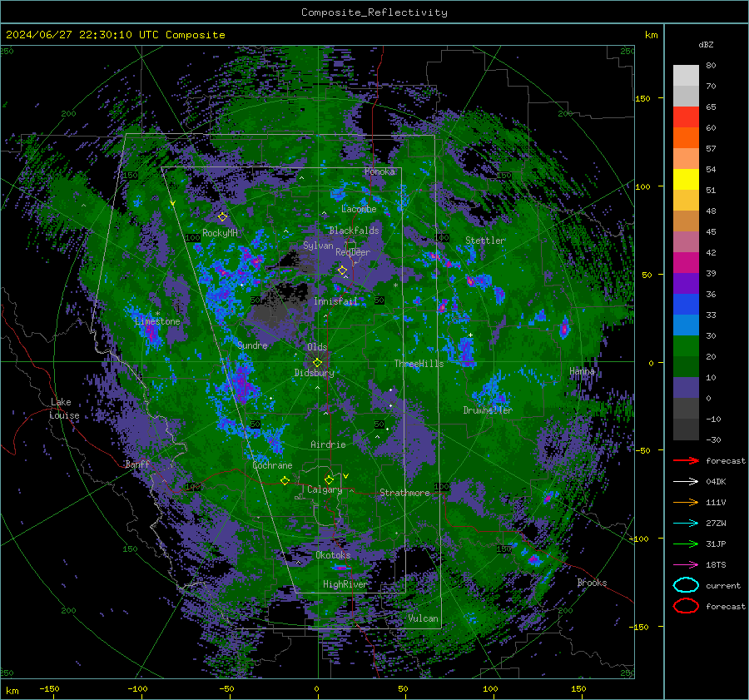Click the cyan 27ZW arrow icon
This screenshot has height=700, width=749.
click(686, 524)
